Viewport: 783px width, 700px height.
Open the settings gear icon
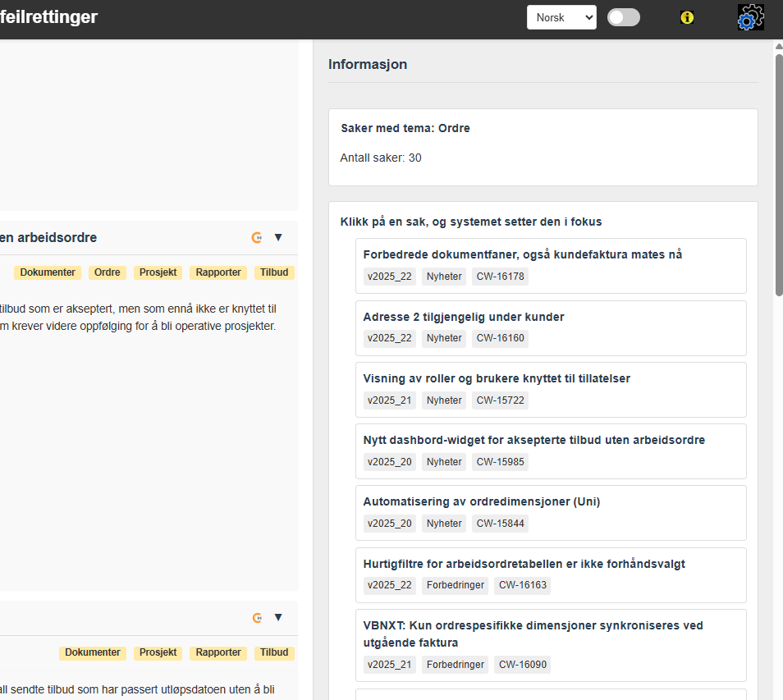[x=750, y=17]
